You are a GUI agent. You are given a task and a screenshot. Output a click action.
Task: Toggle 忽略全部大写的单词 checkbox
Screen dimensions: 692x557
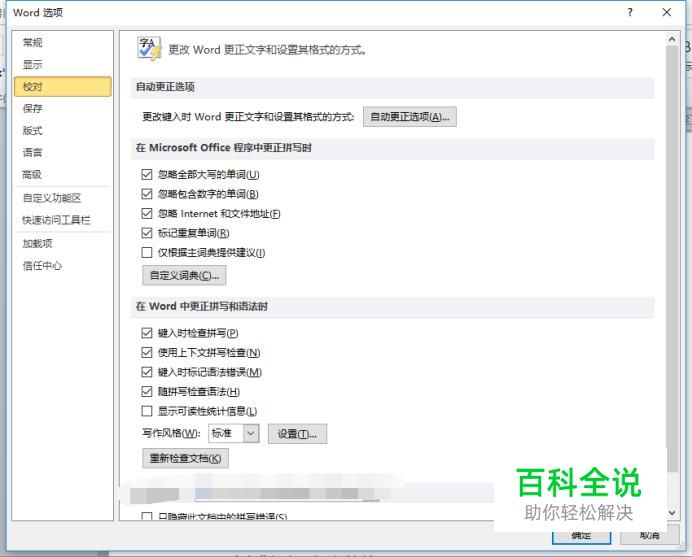tap(147, 175)
